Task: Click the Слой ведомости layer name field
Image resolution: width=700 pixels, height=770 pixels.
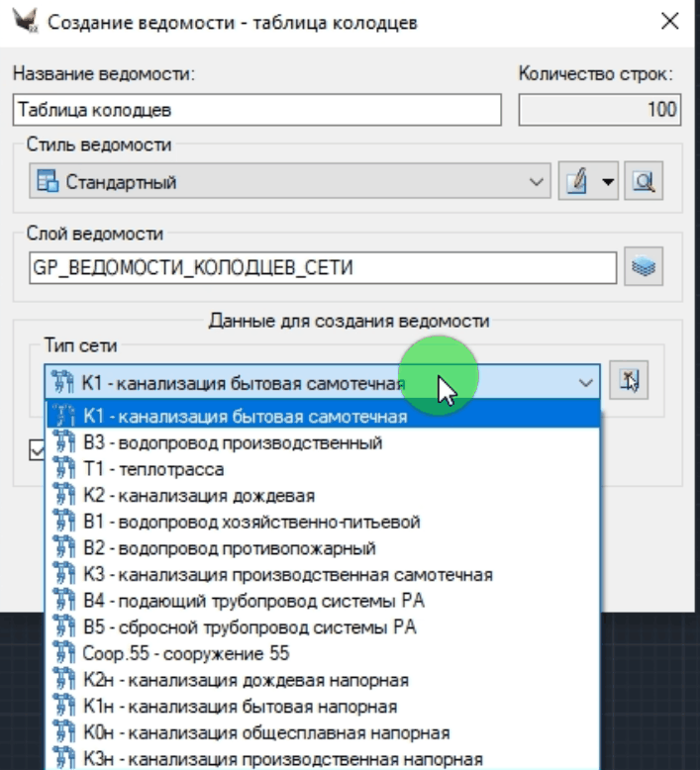Action: (x=323, y=267)
